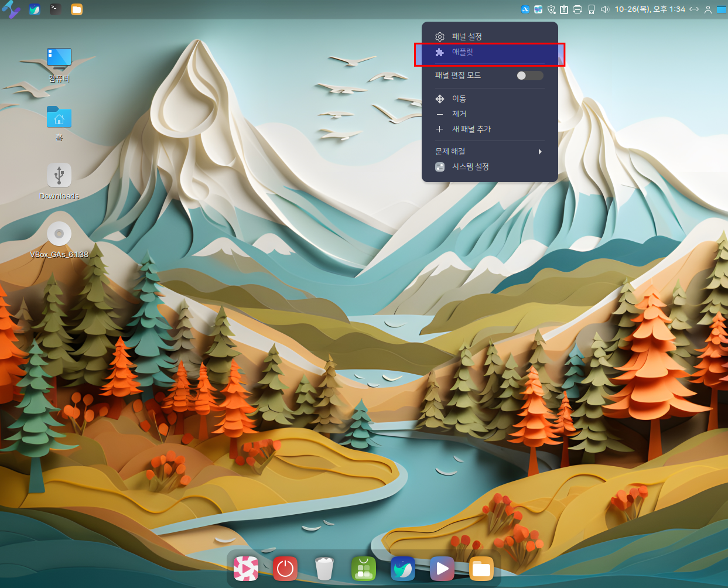Viewport: 728px width, 588px height.
Task: Toggle 패널 편집 모드 switch on
Action: click(529, 76)
